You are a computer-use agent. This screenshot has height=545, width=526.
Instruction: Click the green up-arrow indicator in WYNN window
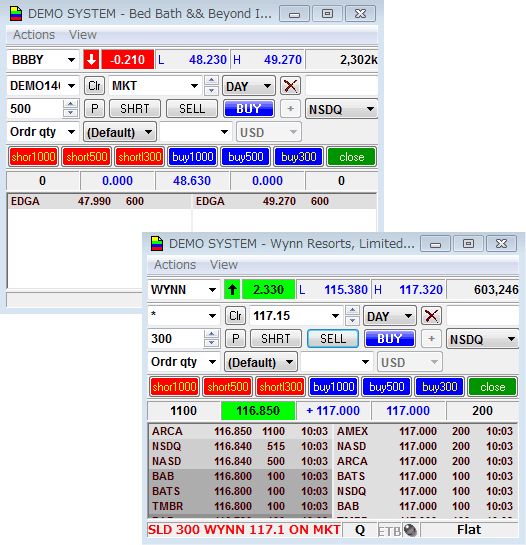tap(232, 289)
